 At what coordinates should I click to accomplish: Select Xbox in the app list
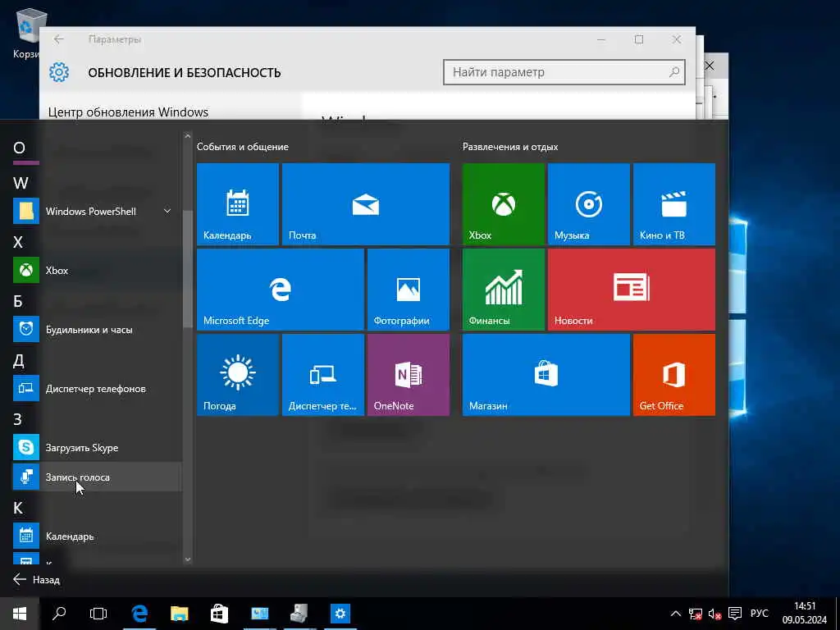[x=97, y=271]
